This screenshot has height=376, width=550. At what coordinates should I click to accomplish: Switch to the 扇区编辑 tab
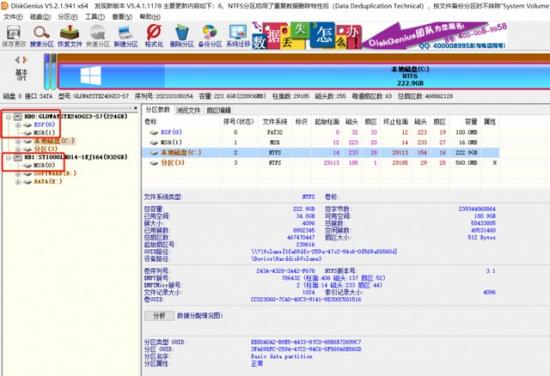pyautogui.click(x=219, y=110)
